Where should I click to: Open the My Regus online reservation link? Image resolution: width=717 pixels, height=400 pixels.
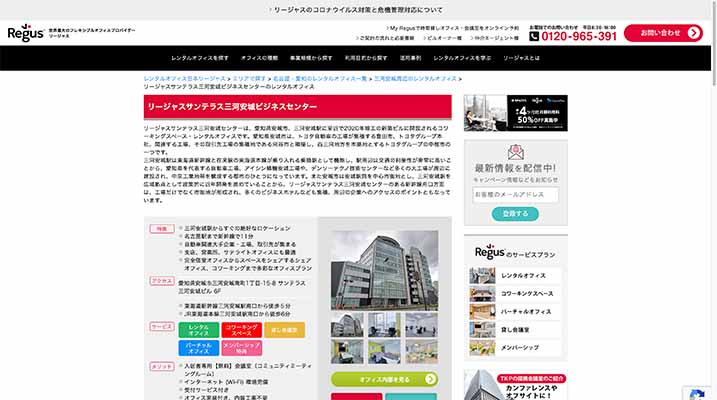click(452, 28)
